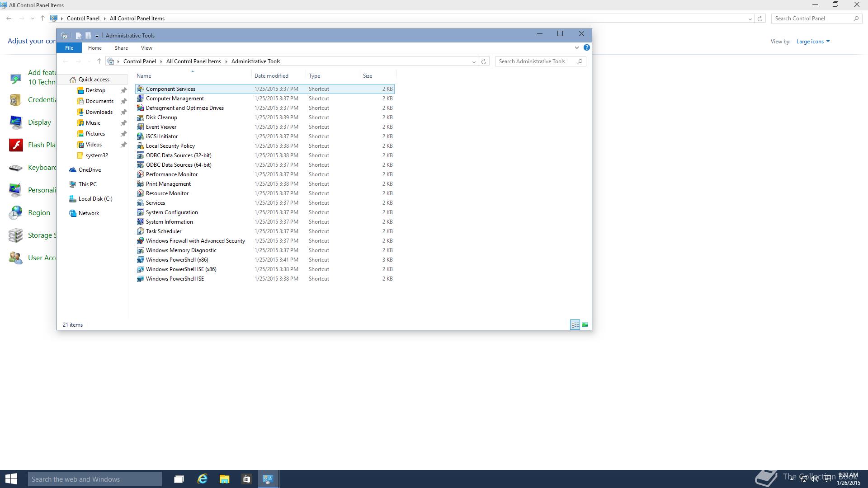
Task: Select the Task Scheduler shortcut icon
Action: tap(140, 231)
